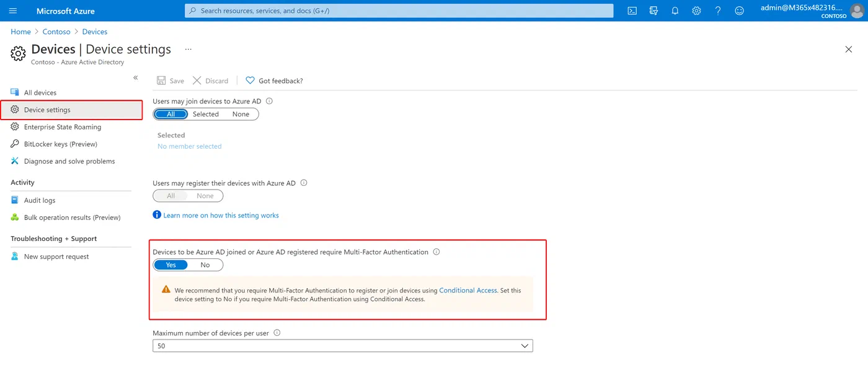
Task: Go to Devices breadcrumb
Action: click(95, 32)
